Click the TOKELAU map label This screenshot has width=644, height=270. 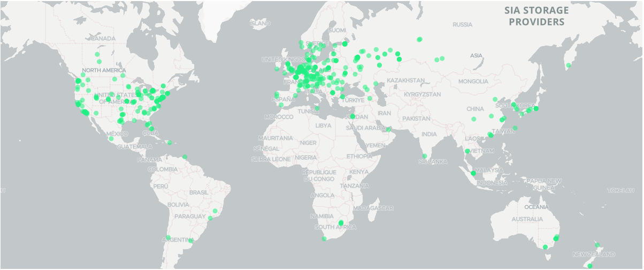click(620, 191)
